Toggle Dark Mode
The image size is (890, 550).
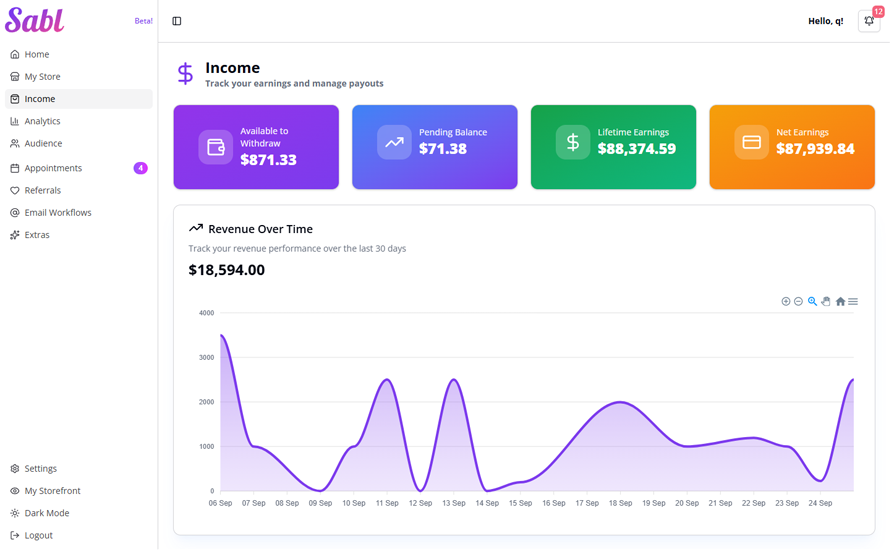pyautogui.click(x=47, y=513)
